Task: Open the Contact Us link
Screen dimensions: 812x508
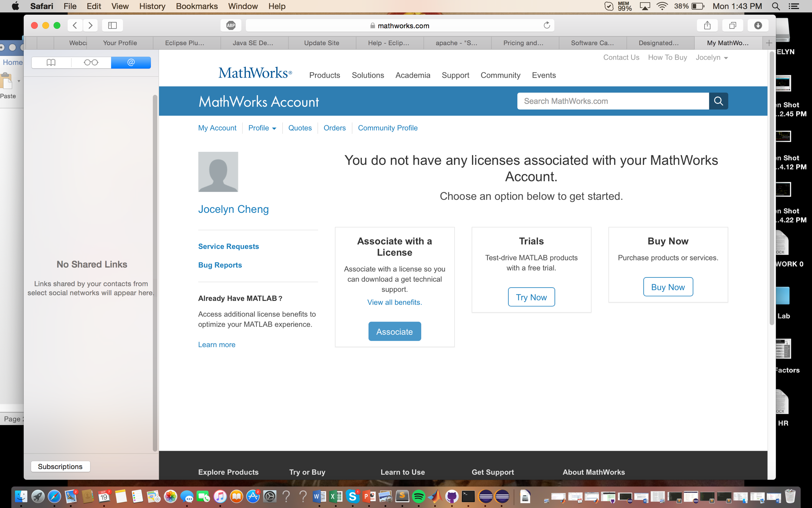Action: click(x=621, y=57)
